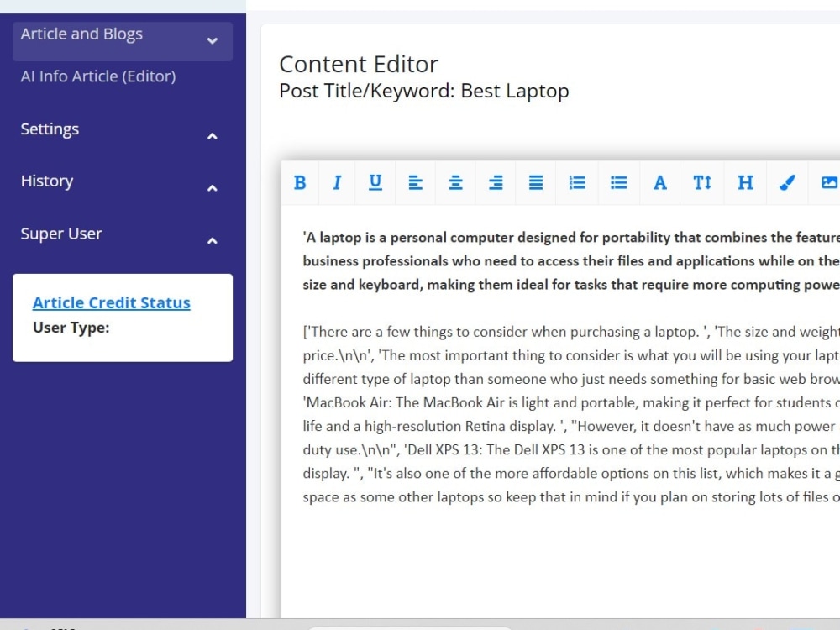The width and height of the screenshot is (840, 630).
Task: Align text to the right
Action: [x=496, y=182]
